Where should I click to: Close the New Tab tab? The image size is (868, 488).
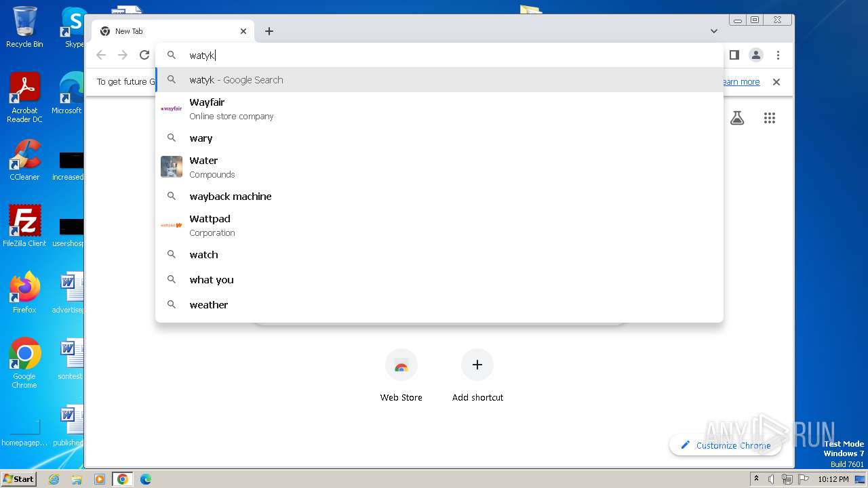tap(243, 31)
